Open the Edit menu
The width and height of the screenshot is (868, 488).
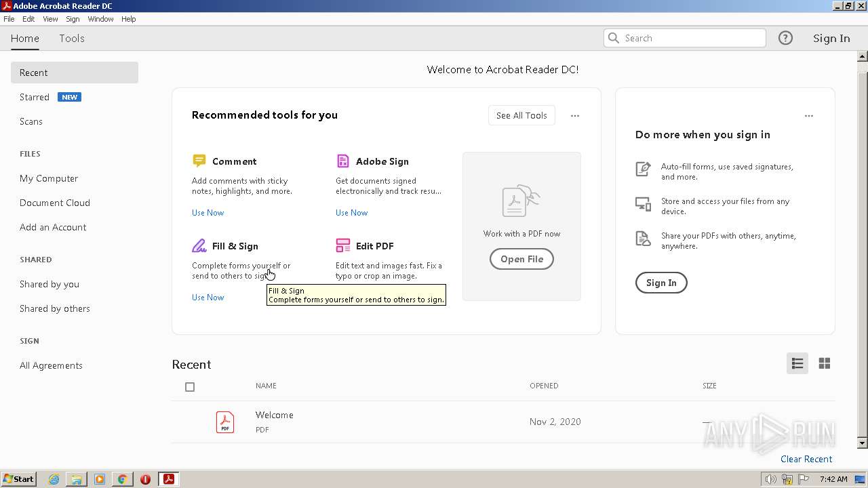28,19
